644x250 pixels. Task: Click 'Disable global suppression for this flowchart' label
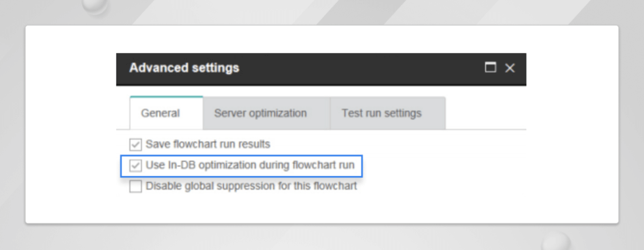(251, 186)
